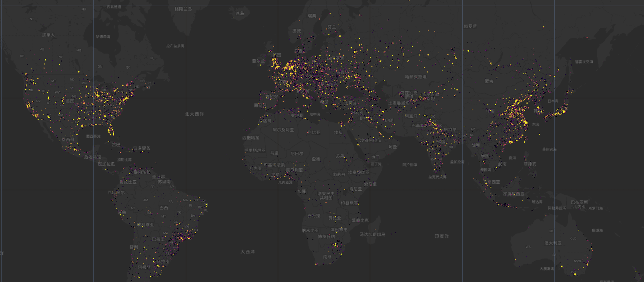The image size is (644, 282).
Task: Click the 北大西洋 ocean label
Action: click(195, 114)
